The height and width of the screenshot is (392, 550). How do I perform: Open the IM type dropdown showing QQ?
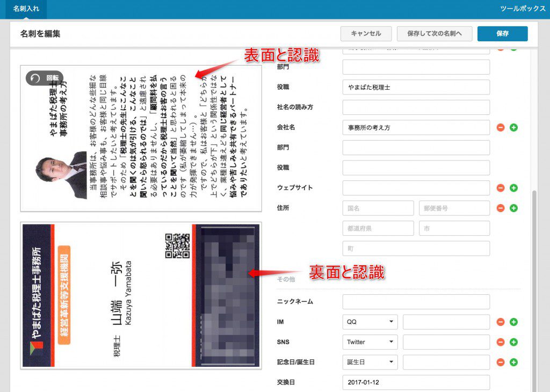370,322
